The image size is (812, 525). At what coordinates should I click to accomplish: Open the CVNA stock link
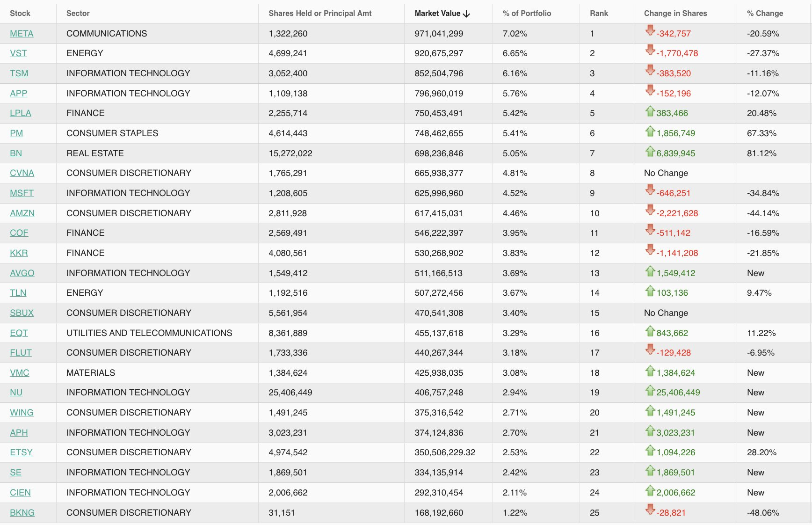coord(22,173)
